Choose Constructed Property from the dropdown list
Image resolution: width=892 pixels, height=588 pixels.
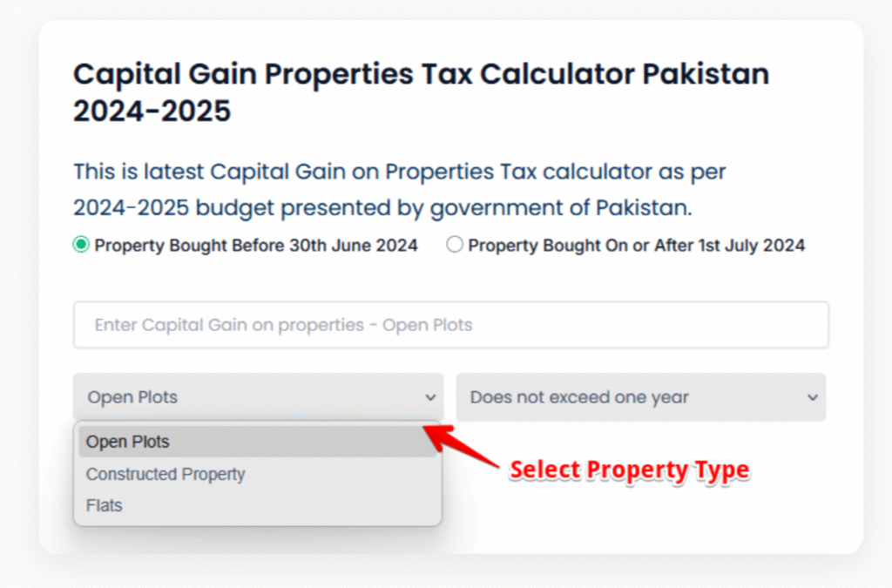(166, 474)
